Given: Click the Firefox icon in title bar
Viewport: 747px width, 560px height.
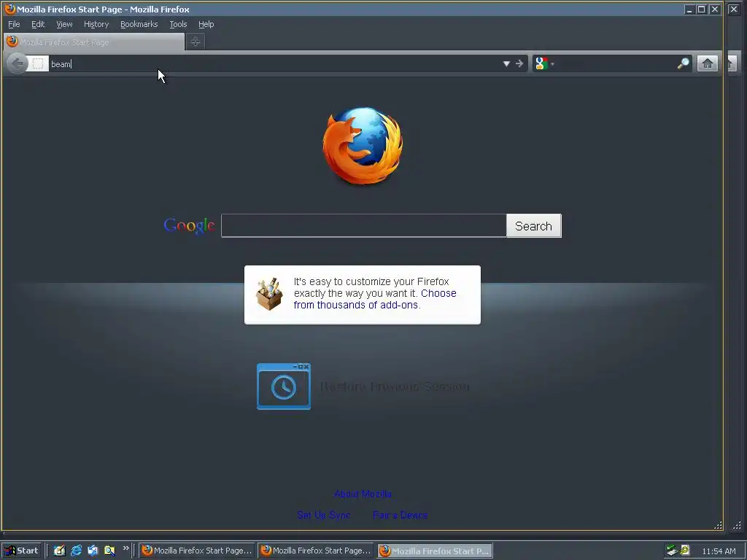Looking at the screenshot, I should coord(9,9).
